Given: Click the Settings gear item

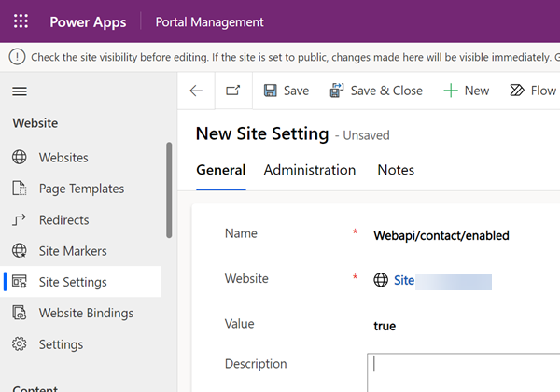Looking at the screenshot, I should [x=61, y=344].
